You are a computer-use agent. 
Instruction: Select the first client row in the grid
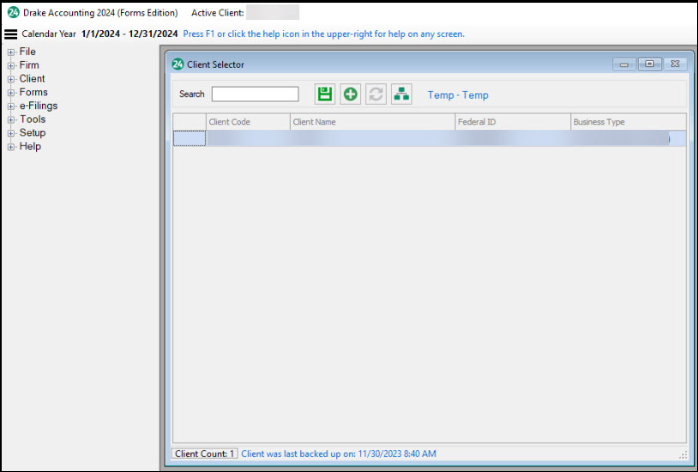point(428,139)
